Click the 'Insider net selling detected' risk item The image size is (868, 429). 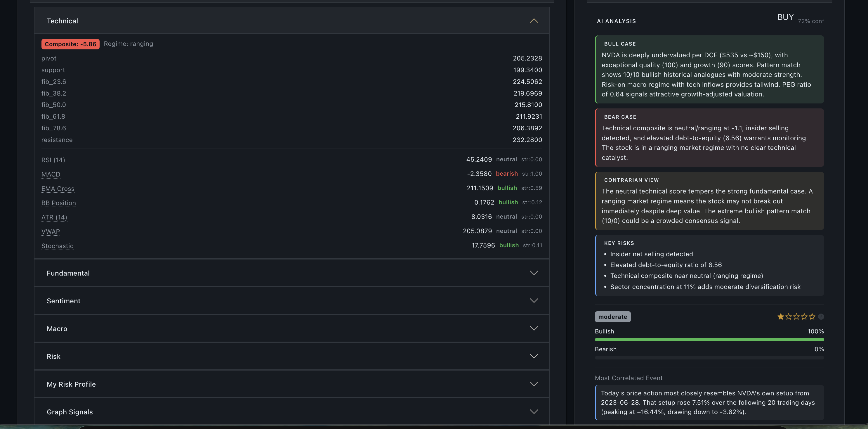click(x=651, y=254)
